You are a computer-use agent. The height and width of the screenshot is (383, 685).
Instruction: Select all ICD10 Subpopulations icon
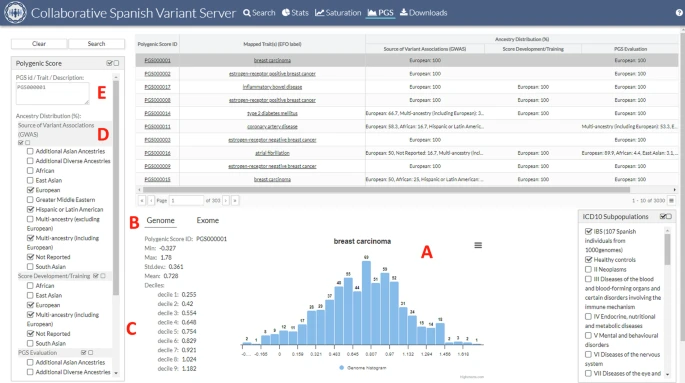[x=663, y=217]
